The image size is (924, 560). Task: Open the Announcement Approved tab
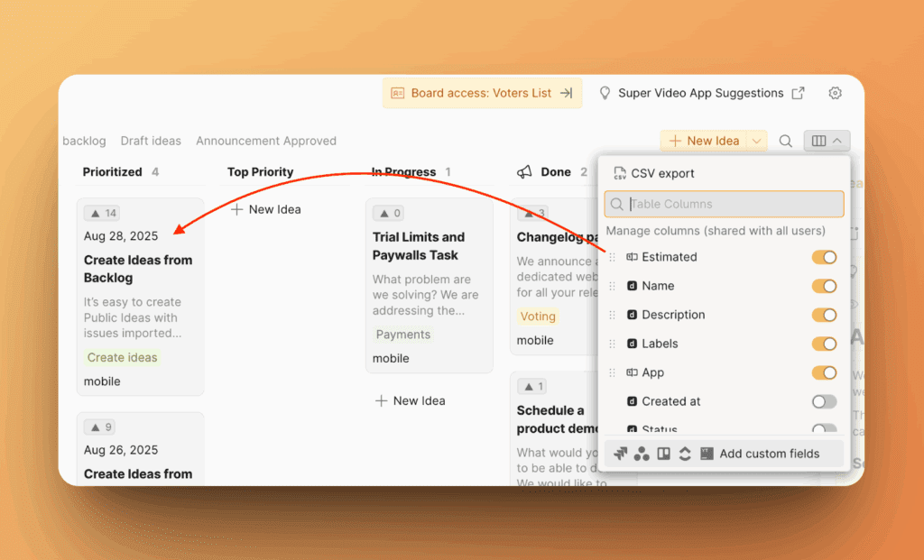point(266,141)
